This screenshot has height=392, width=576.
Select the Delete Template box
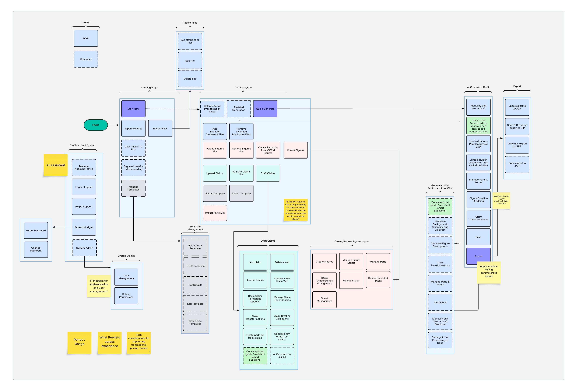tap(195, 266)
